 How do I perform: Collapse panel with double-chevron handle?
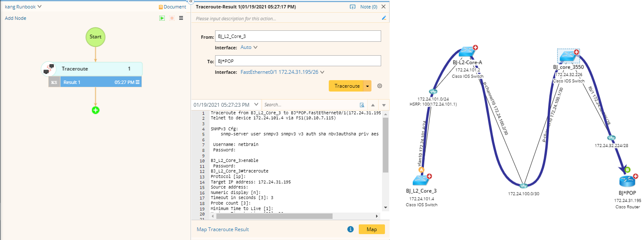pyautogui.click(x=191, y=2)
